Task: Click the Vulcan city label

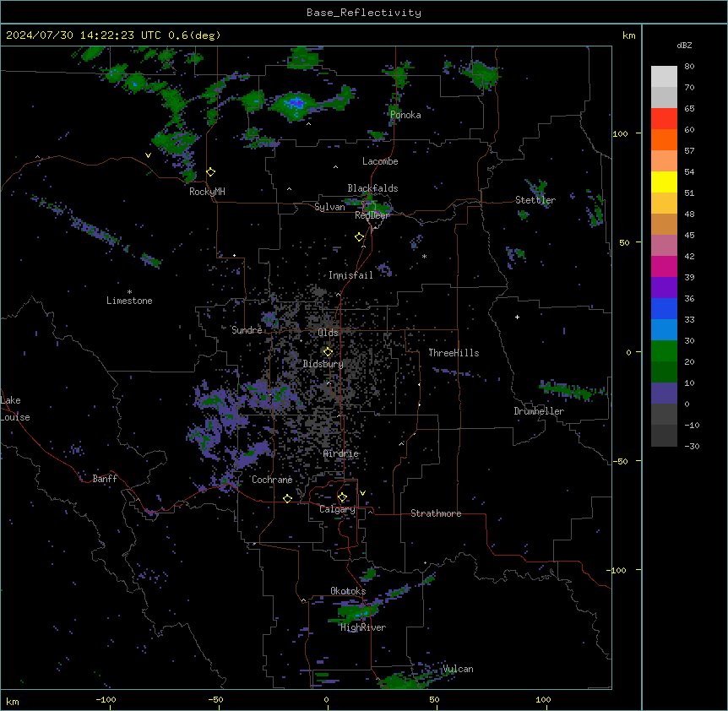Action: 458,669
